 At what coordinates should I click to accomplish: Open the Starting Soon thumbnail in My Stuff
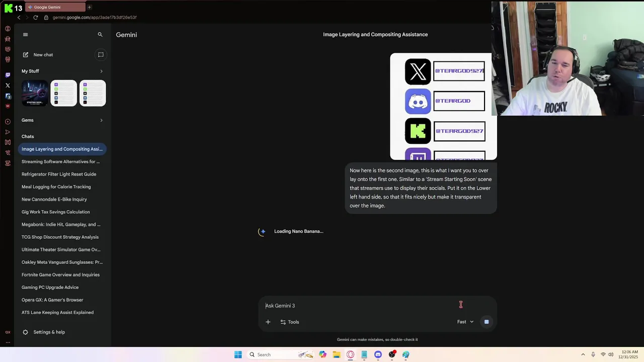[x=35, y=93]
